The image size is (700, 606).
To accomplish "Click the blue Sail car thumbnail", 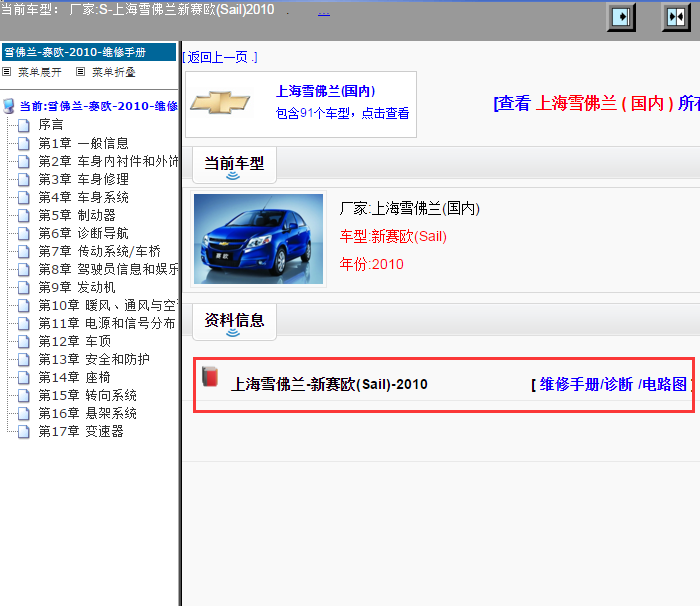I will coord(258,239).
